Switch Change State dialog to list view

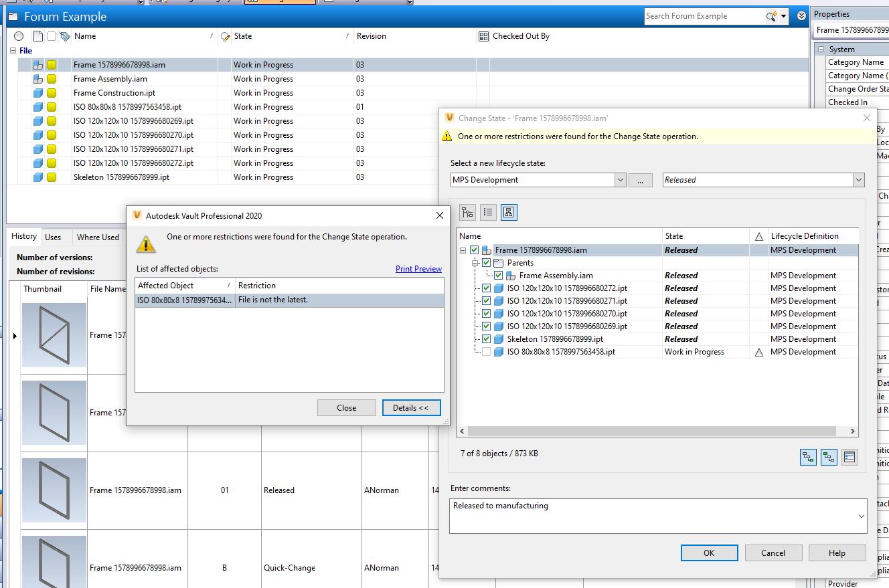(x=489, y=212)
